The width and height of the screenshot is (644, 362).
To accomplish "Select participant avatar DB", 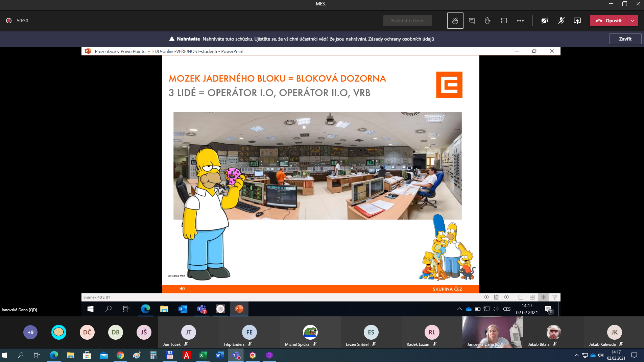I will coord(116,332).
